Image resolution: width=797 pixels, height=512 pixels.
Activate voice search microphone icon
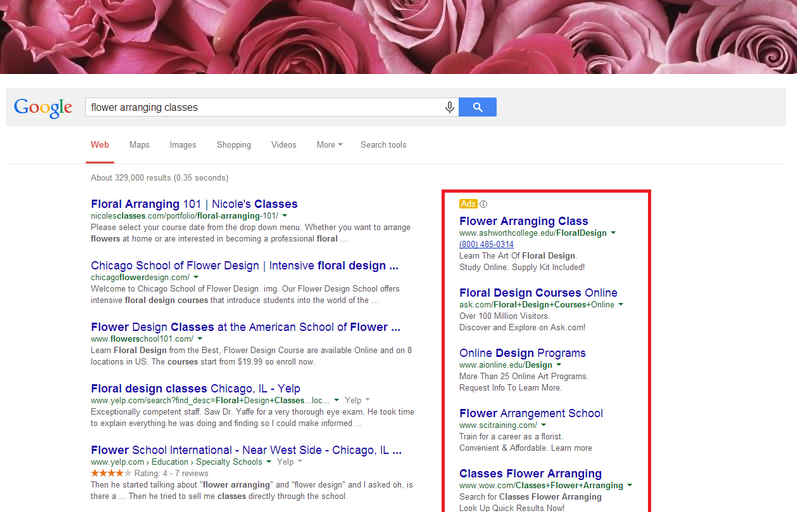(x=449, y=107)
